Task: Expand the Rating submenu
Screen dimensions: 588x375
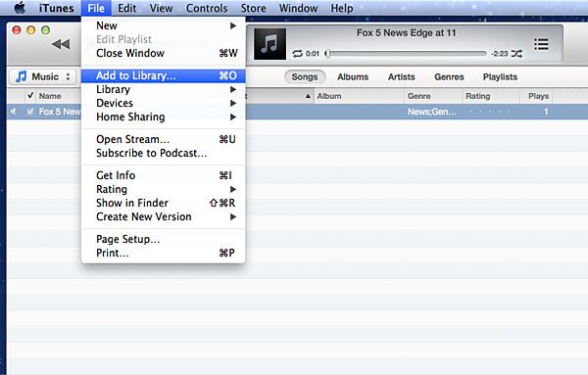Action: (163, 189)
